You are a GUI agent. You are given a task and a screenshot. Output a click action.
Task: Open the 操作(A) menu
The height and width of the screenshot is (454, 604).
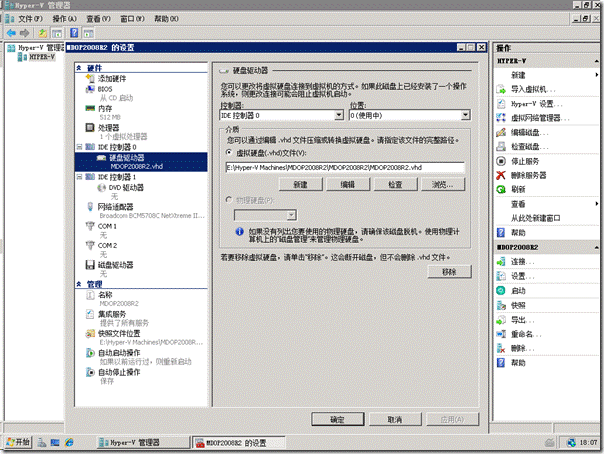[x=64, y=19]
